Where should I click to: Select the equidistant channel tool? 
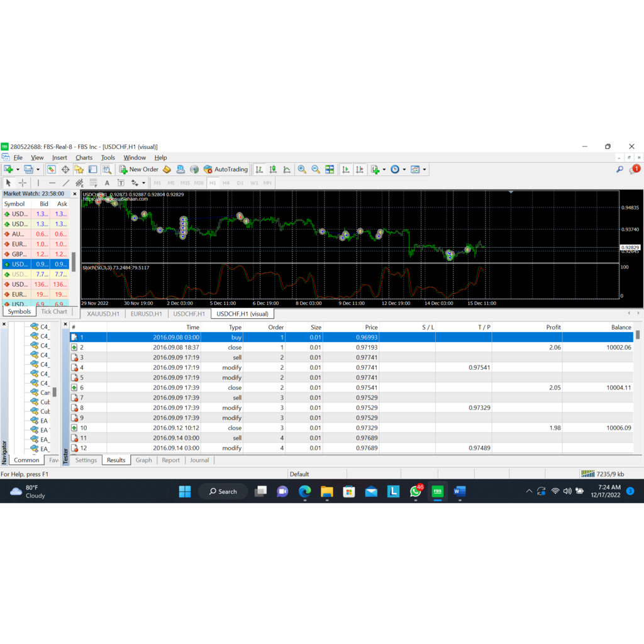(x=79, y=183)
